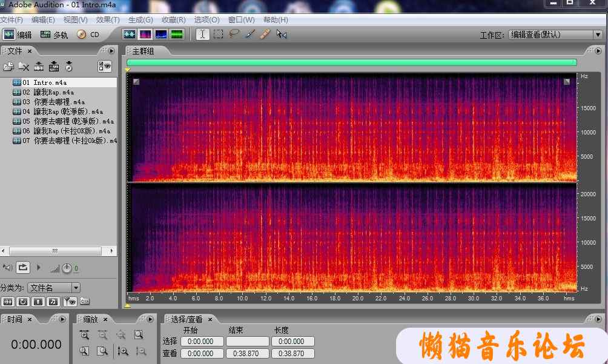The image size is (608, 364).
Task: Select the marquee selection tool
Action: tap(218, 34)
